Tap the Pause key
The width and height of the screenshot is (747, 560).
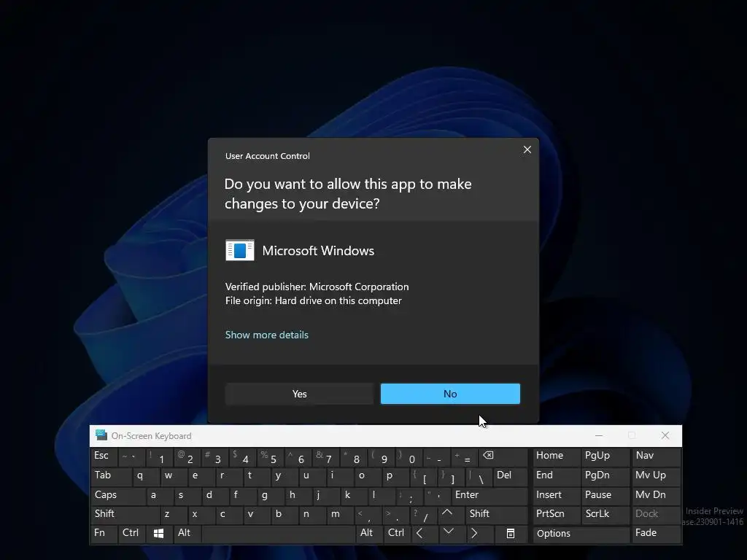[x=605, y=495]
